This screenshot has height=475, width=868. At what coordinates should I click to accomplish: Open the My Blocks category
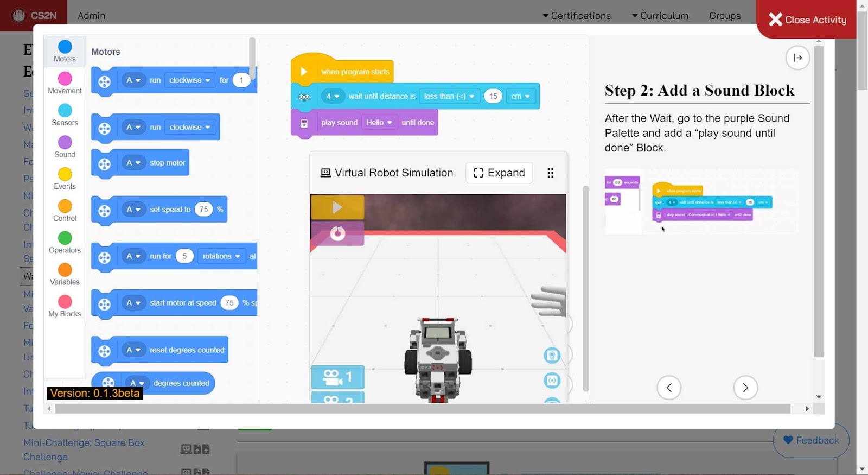[65, 306]
